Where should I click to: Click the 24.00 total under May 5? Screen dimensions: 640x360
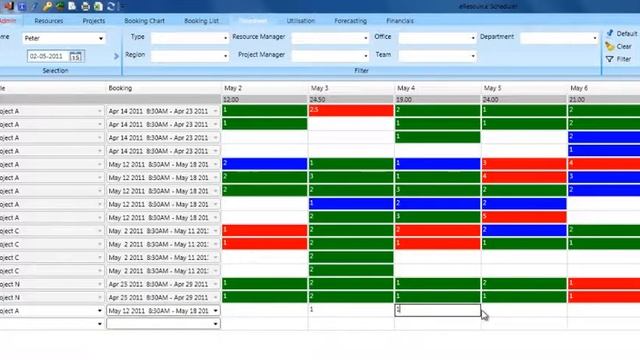524,100
